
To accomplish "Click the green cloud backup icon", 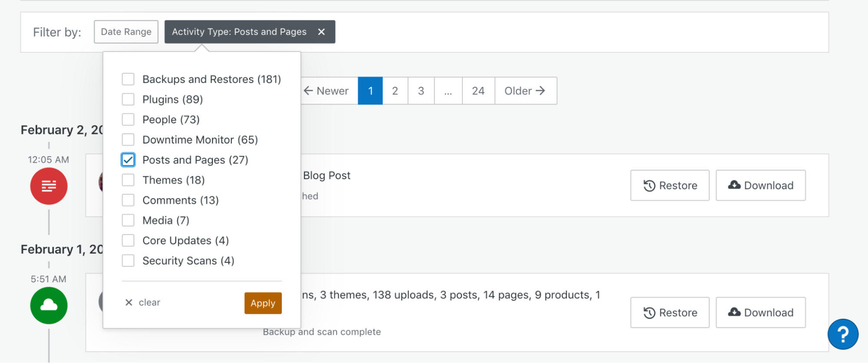I will coord(49,305).
